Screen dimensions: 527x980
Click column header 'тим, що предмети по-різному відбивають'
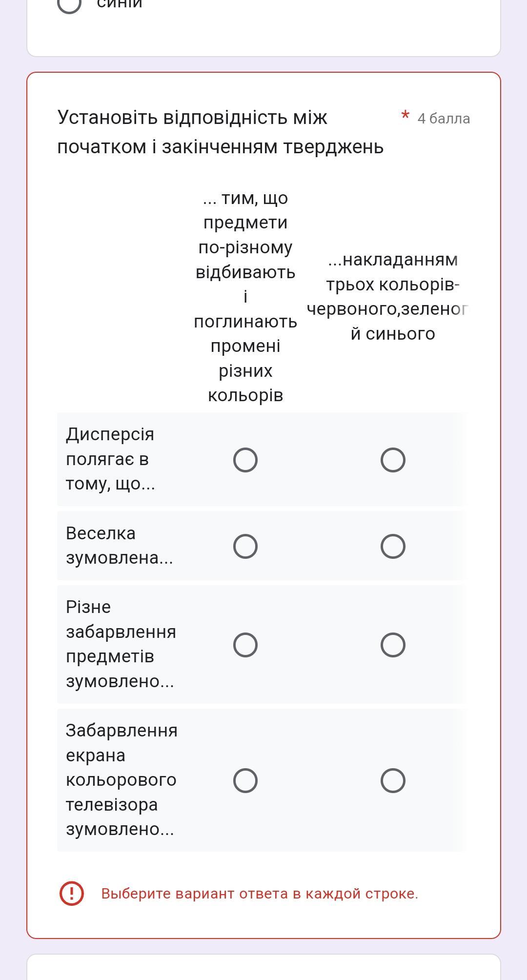[x=245, y=296]
